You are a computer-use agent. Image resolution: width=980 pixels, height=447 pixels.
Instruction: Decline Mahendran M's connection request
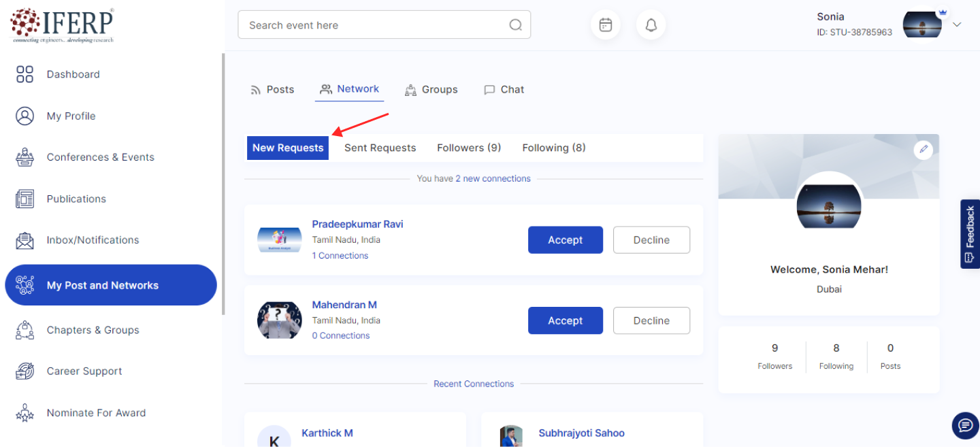[651, 320]
